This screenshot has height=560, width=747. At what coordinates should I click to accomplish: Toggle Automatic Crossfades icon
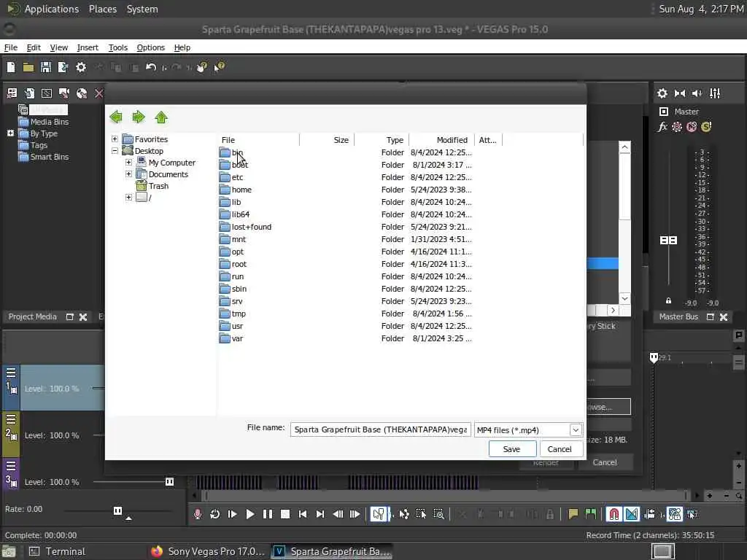tap(632, 514)
